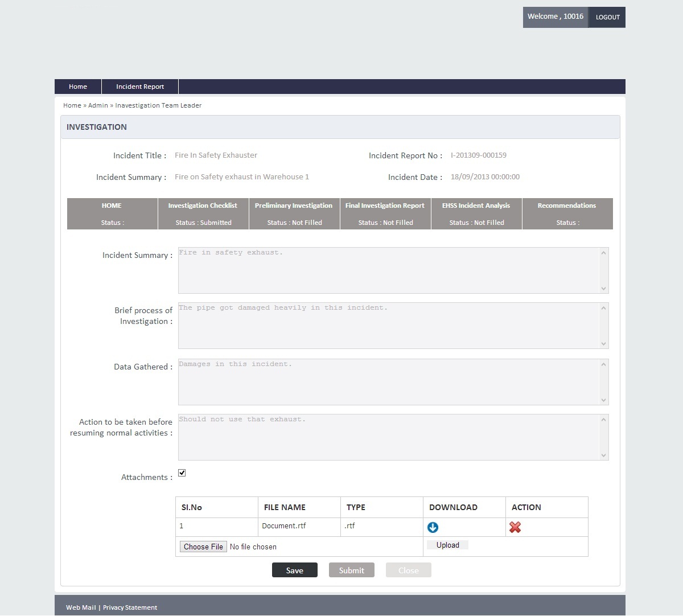Go to Home in the breadcrumb
Image resolution: width=683 pixels, height=616 pixels.
(x=72, y=105)
